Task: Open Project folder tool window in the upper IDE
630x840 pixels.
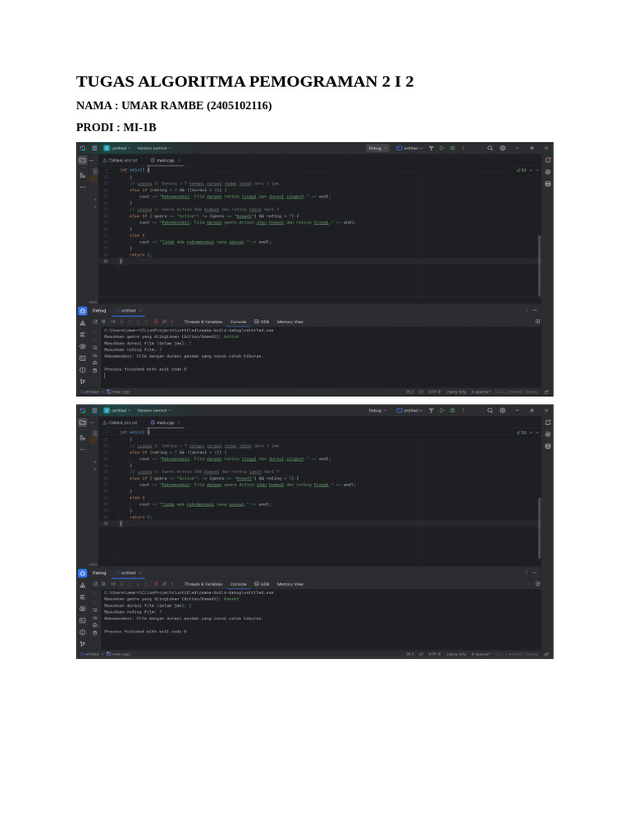Action: pyautogui.click(x=82, y=160)
